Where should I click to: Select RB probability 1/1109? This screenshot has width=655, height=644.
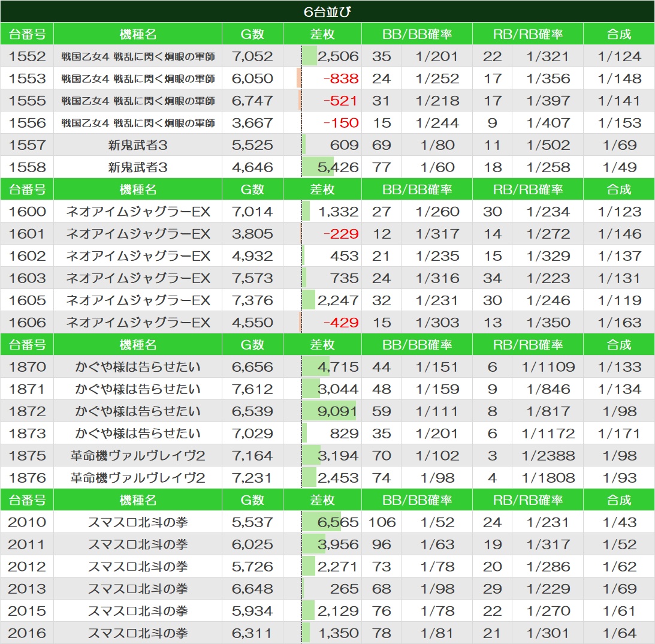(x=548, y=367)
